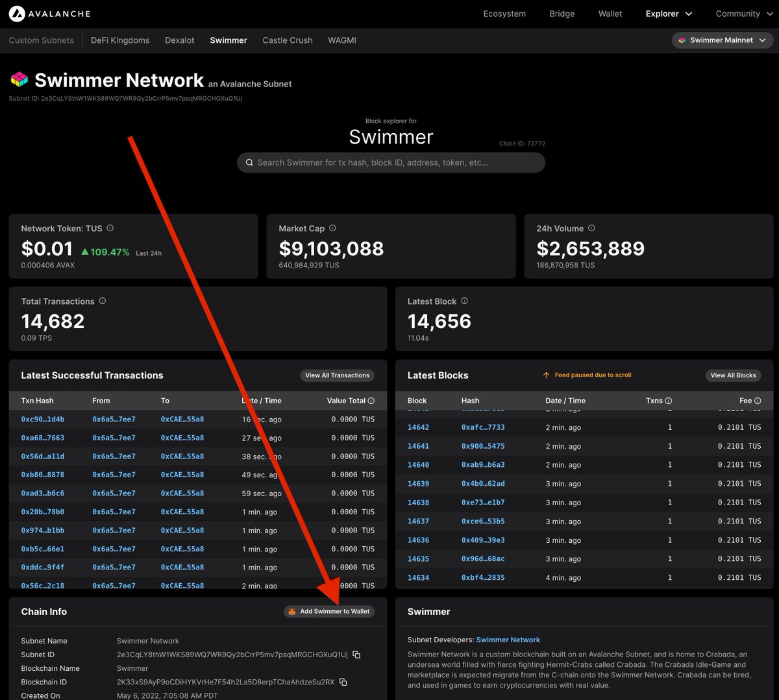Open block 14641

(419, 446)
